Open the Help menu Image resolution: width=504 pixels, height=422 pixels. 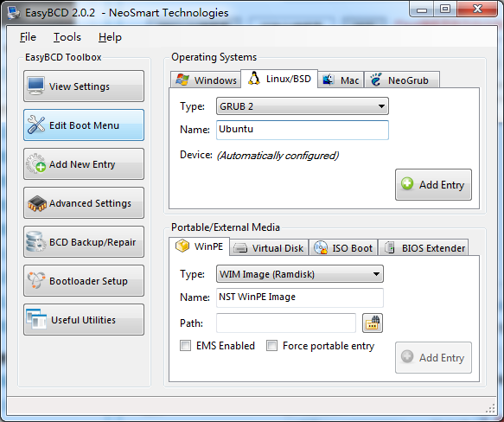pyautogui.click(x=110, y=37)
